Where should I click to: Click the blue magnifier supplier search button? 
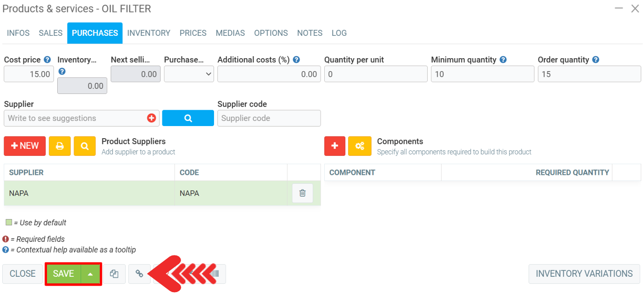[188, 118]
